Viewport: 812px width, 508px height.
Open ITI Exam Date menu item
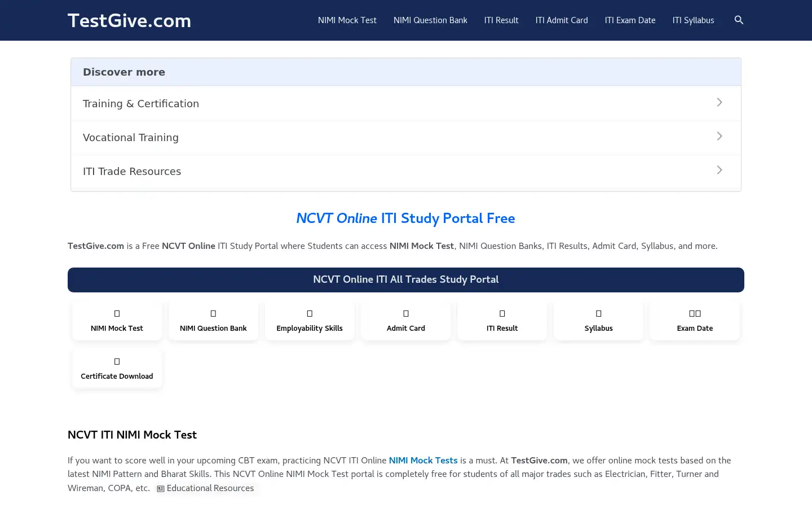point(630,20)
